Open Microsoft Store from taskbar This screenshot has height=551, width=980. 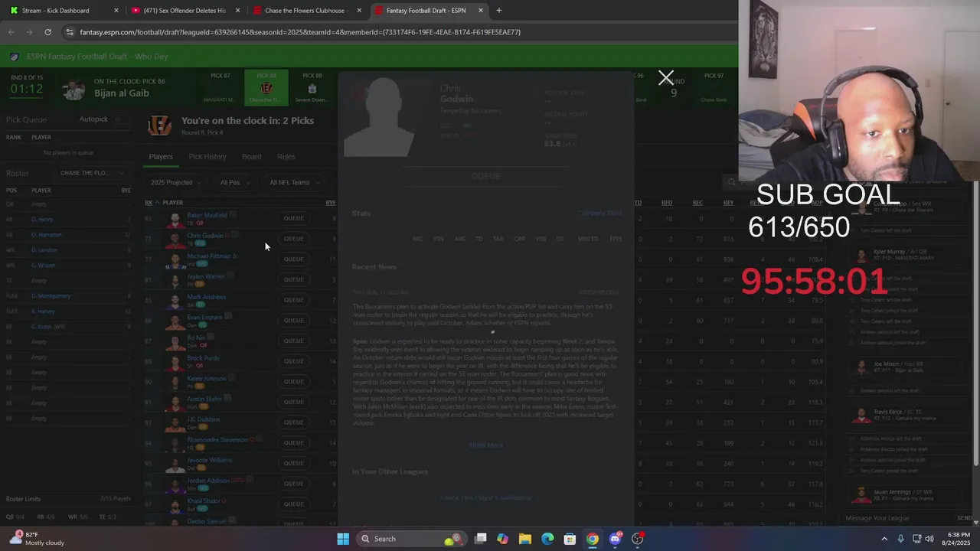point(570,539)
